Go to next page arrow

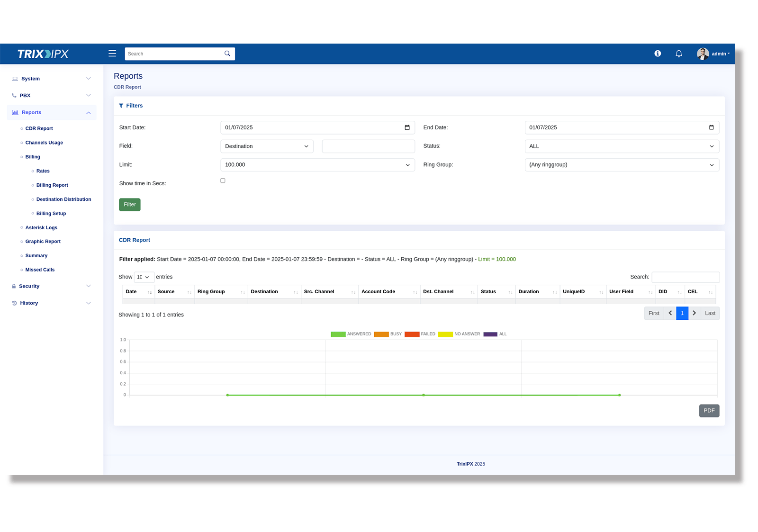coord(694,313)
